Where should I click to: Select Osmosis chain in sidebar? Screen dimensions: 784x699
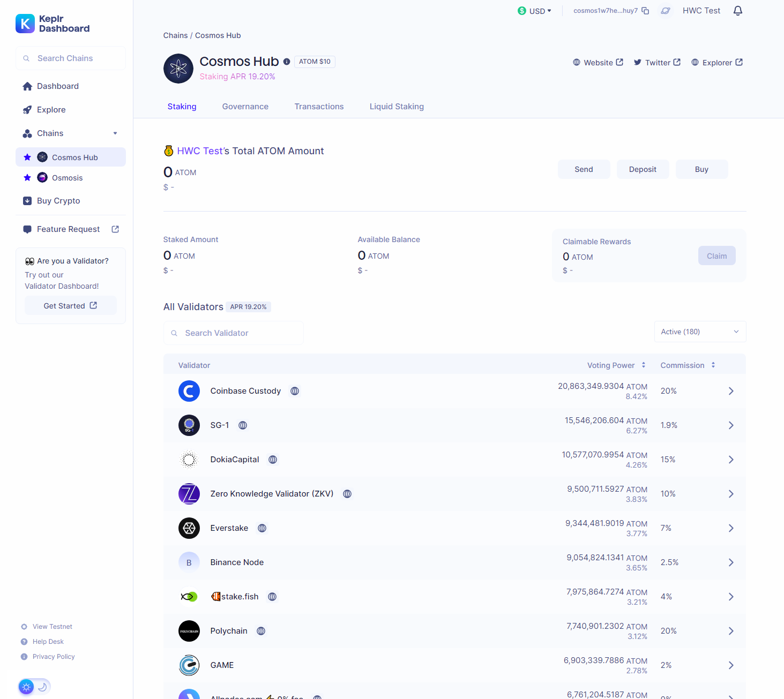pyautogui.click(x=71, y=178)
